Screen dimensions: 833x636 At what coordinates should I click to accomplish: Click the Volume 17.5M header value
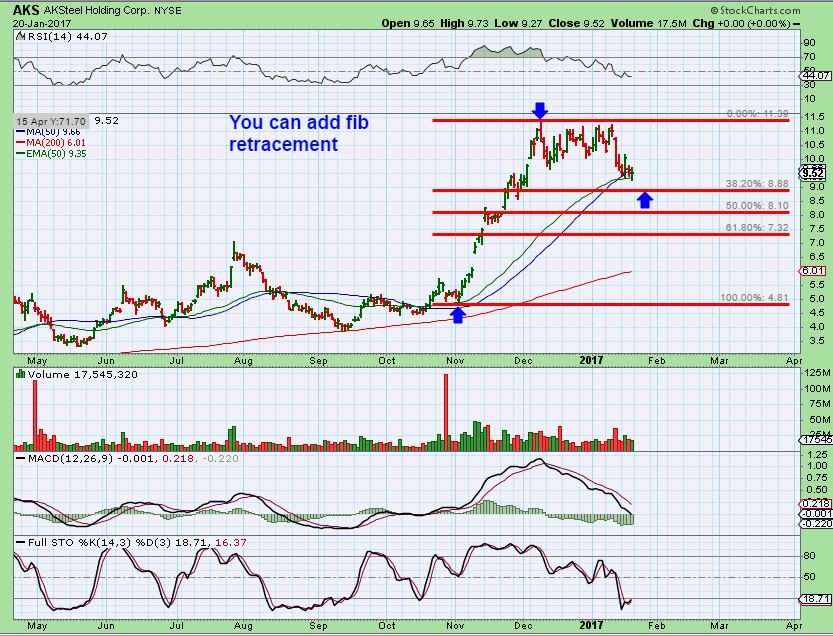pos(649,23)
